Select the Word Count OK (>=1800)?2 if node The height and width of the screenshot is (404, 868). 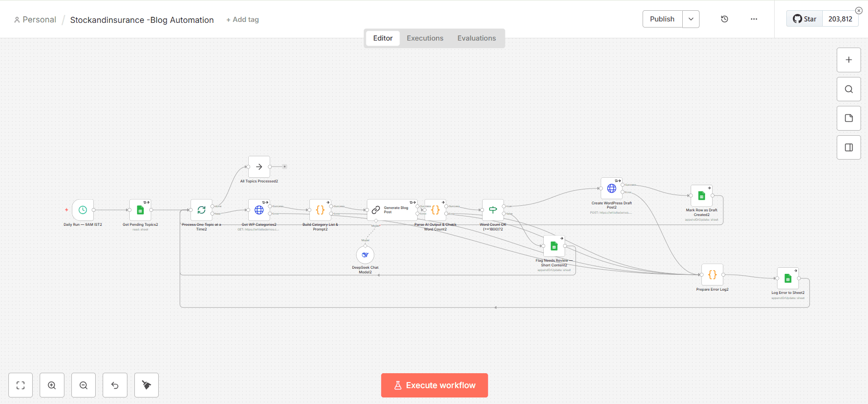tap(493, 210)
